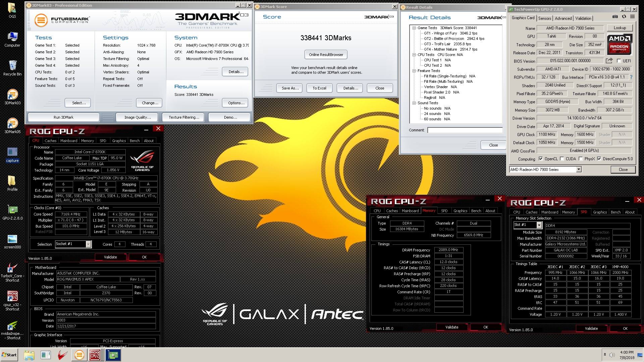
Task: Switch to the Advanced tab in GPU-Z
Action: 563,18
